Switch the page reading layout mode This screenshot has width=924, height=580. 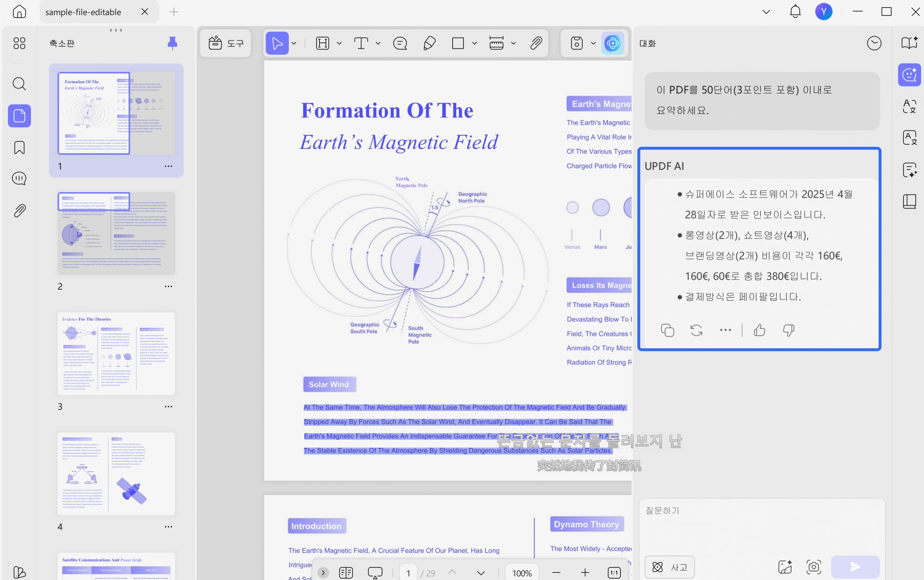click(346, 573)
